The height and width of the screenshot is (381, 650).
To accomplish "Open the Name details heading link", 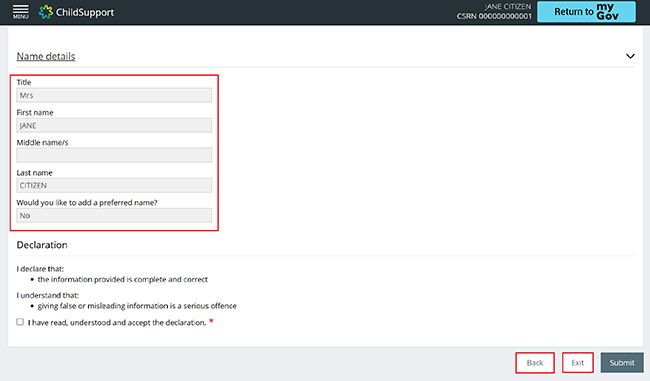I will coord(46,56).
